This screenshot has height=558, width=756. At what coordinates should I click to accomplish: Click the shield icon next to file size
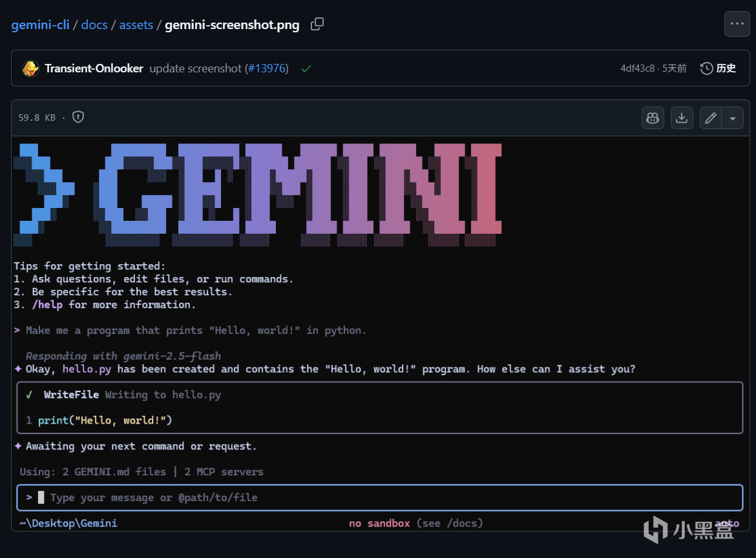click(x=78, y=117)
